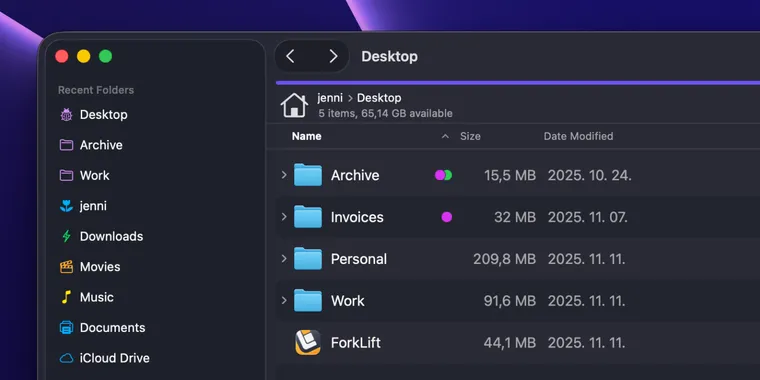Select the Invoices folder icon
The height and width of the screenshot is (380, 760).
pyautogui.click(x=308, y=217)
